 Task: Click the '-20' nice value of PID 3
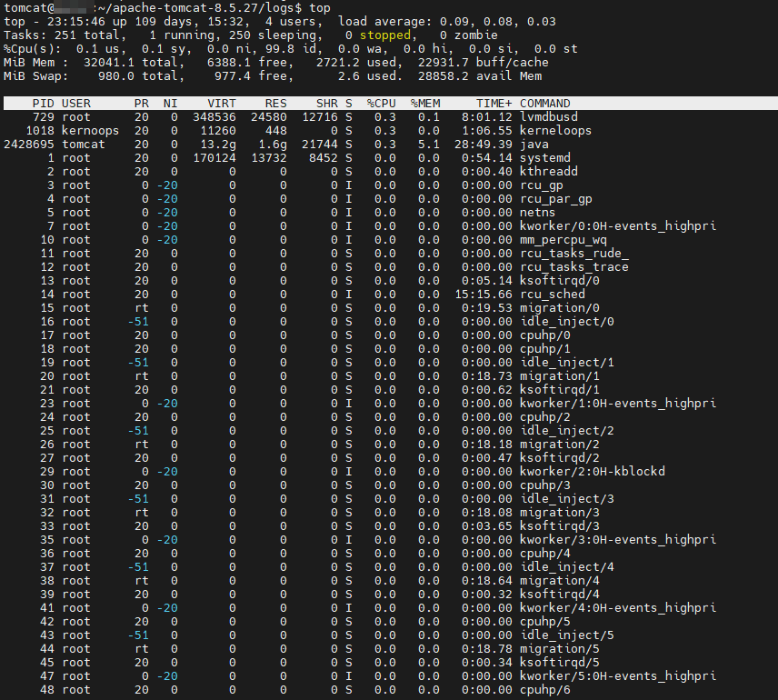pyautogui.click(x=167, y=185)
